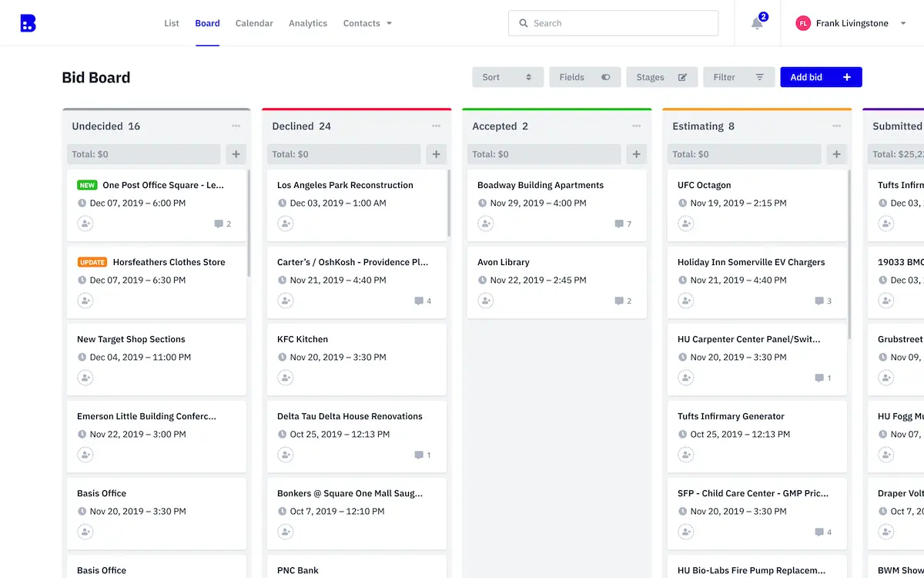Viewport: 924px width, 578px height.
Task: Assign user on Horsfeathers Clothes Store card
Action: pyautogui.click(x=85, y=301)
